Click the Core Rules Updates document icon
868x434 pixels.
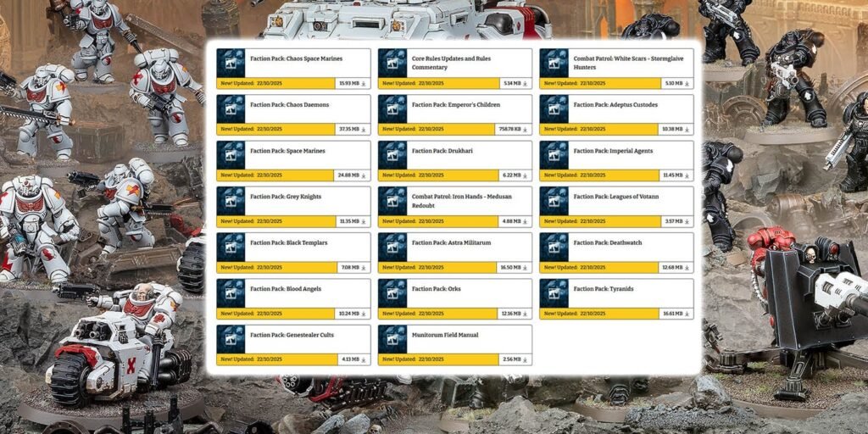click(x=392, y=64)
